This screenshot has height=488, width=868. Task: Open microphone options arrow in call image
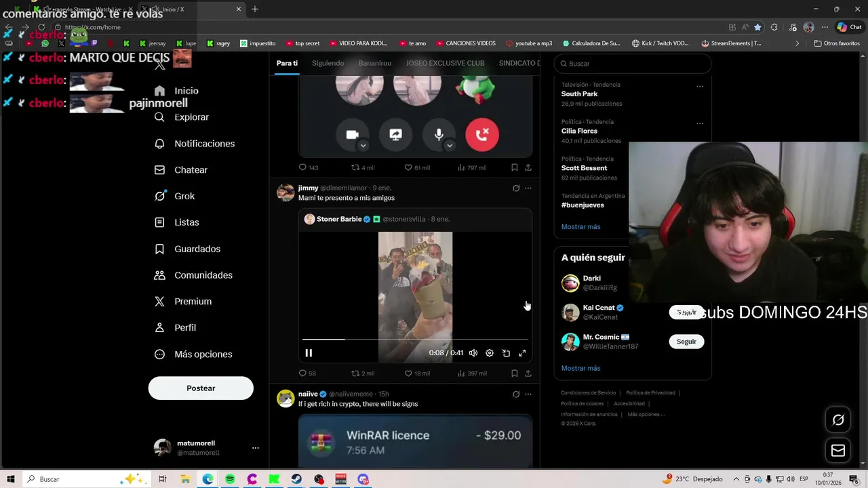[449, 146]
